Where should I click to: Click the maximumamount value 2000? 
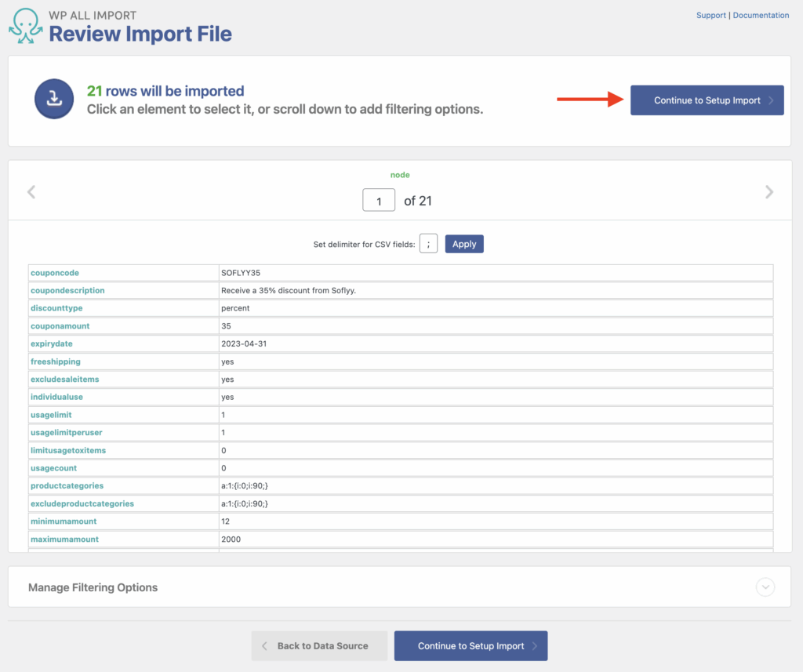(231, 539)
